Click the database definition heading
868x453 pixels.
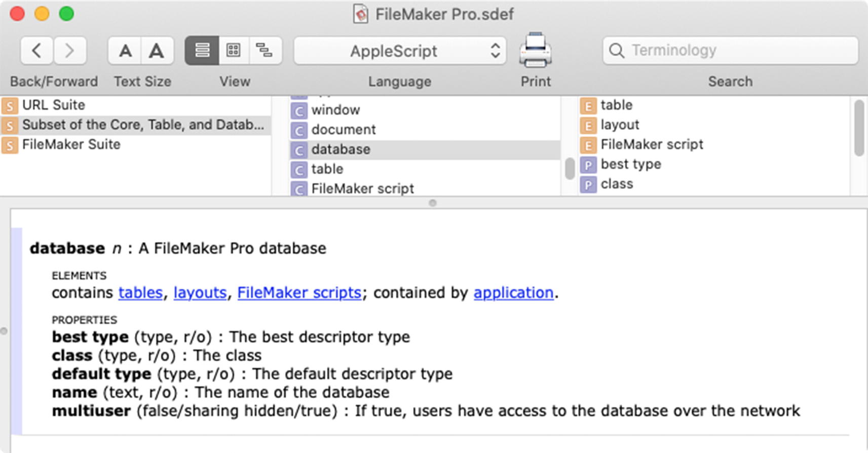tap(178, 248)
